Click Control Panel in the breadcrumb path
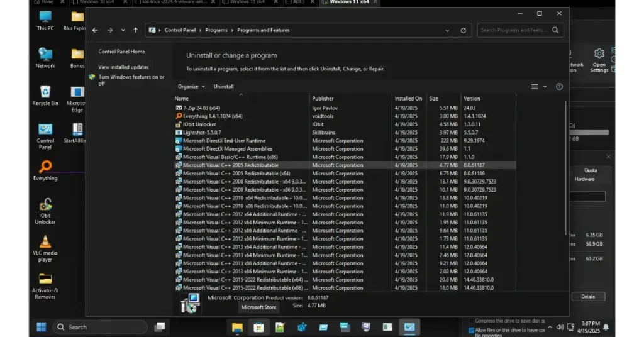Image resolution: width=644 pixels, height=337 pixels. [x=180, y=30]
